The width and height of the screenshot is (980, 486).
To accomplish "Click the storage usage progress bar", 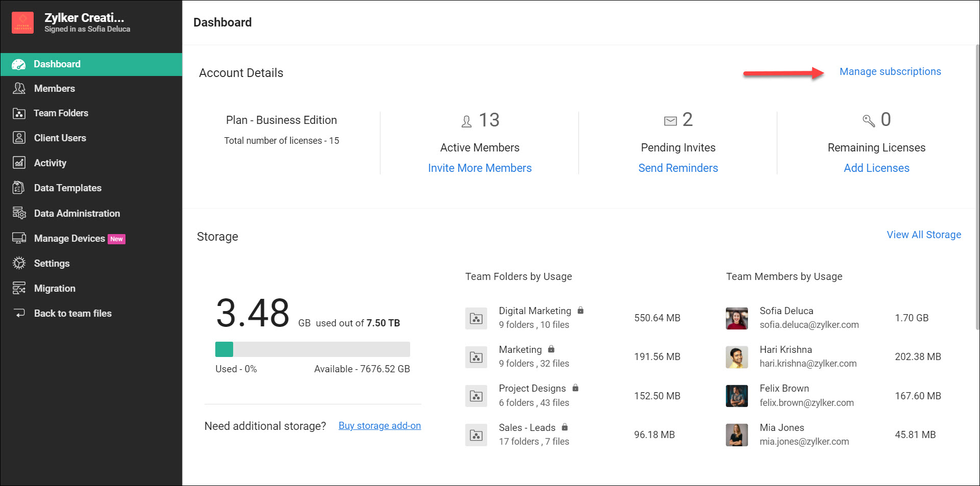I will [x=312, y=349].
